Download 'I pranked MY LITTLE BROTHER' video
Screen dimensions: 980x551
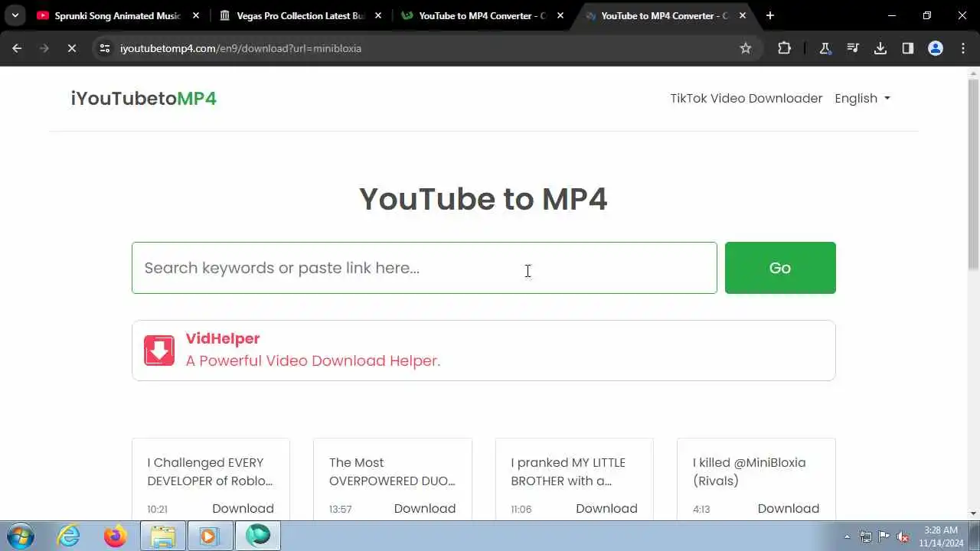tap(606, 509)
